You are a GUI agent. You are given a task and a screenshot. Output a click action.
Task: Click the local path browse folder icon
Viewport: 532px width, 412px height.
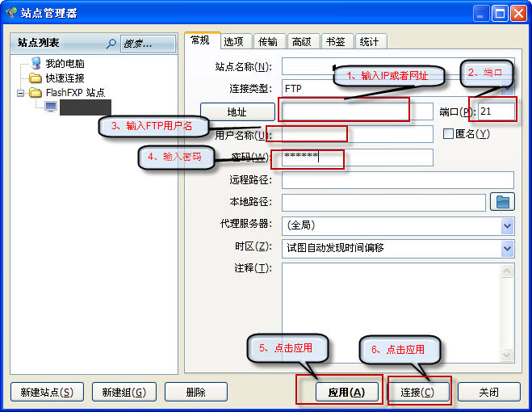pyautogui.click(x=503, y=202)
